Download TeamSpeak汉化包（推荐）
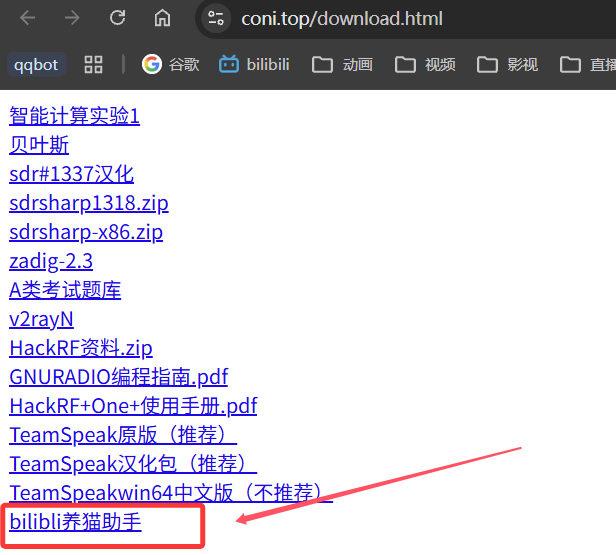 click(133, 464)
